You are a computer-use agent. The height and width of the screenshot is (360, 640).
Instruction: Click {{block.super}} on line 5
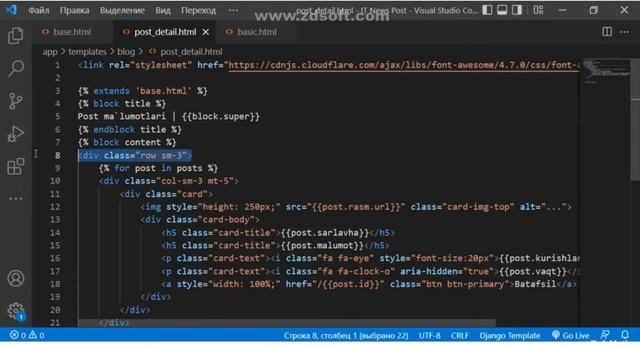[x=220, y=117]
